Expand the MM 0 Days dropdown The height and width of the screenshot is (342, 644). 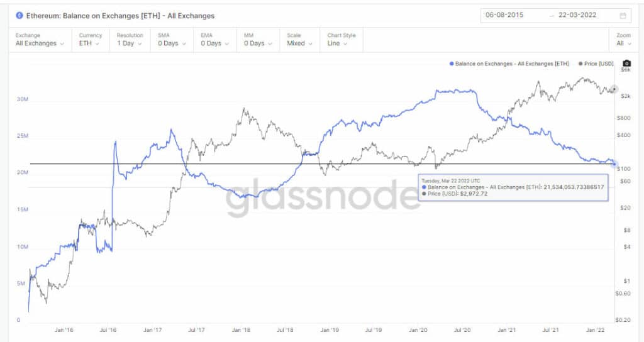[x=257, y=43]
